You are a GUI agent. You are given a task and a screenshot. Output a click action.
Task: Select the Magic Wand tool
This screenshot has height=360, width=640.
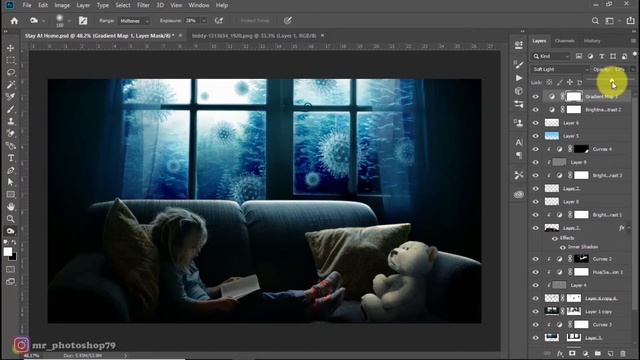11,85
